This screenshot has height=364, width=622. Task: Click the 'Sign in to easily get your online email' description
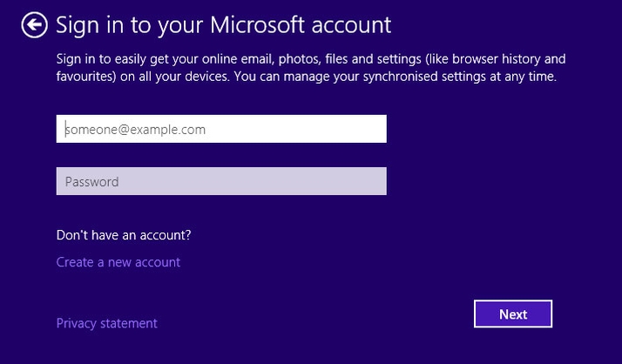tap(311, 67)
